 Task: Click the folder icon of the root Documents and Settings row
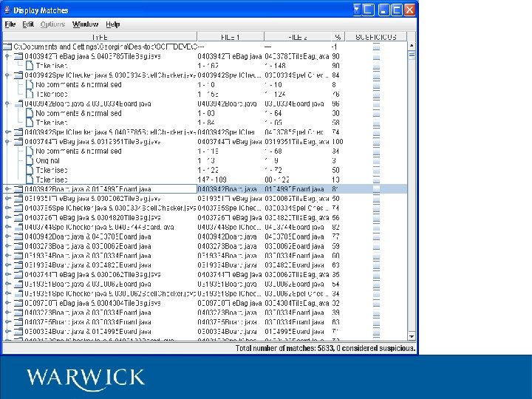click(x=7, y=47)
